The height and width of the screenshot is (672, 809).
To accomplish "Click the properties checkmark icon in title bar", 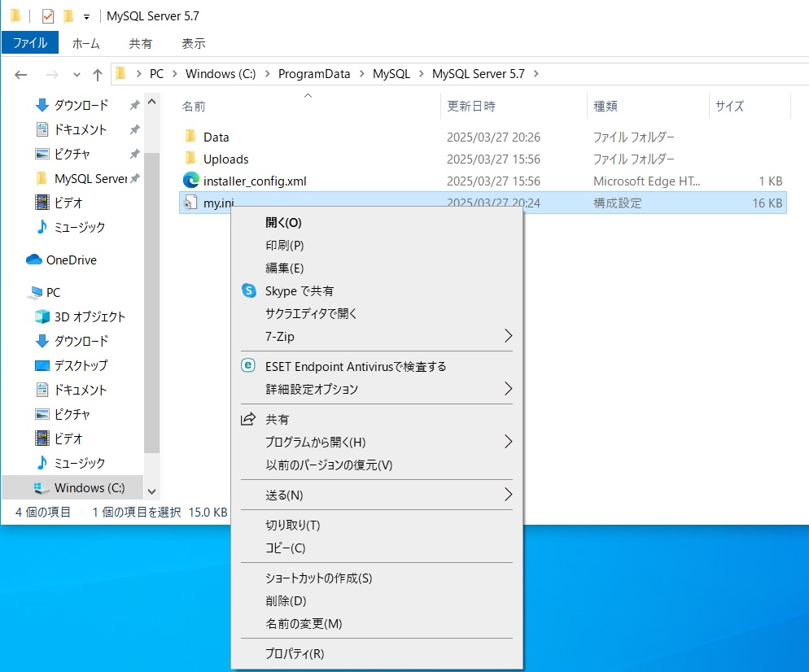I will pyautogui.click(x=47, y=16).
